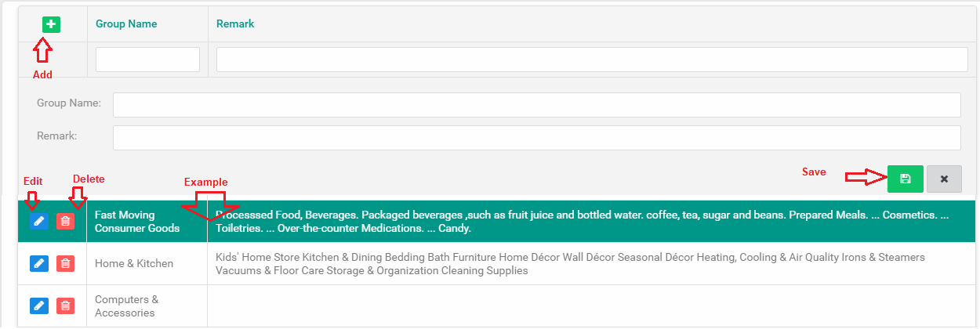This screenshot has height=329, width=980.
Task: Delete the Computers & Accessories group
Action: [65, 305]
